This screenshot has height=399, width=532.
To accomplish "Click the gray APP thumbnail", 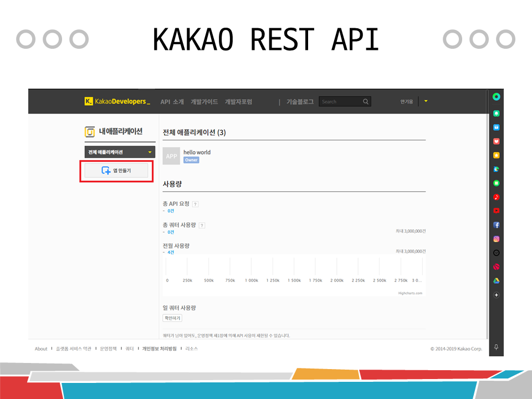I will 171,156.
